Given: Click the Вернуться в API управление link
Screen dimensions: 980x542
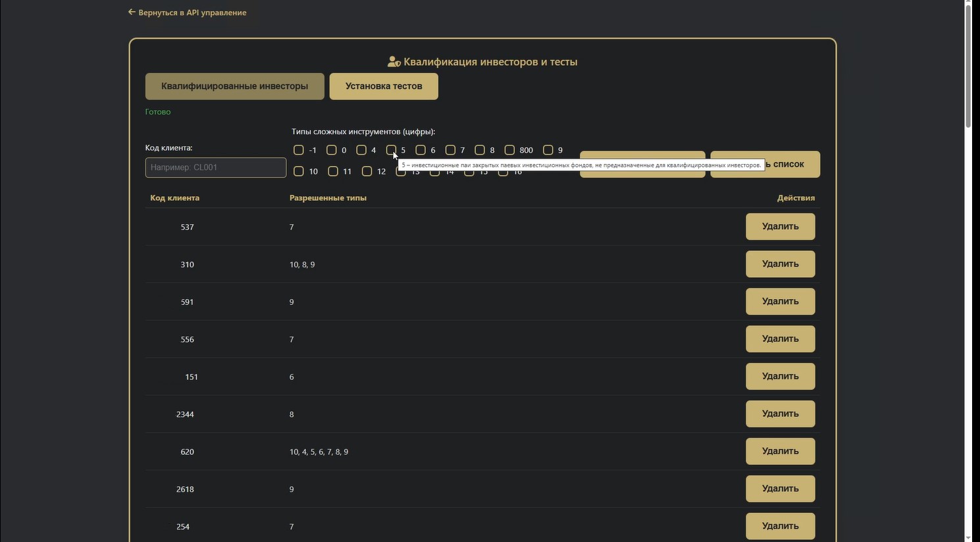Looking at the screenshot, I should (x=192, y=13).
